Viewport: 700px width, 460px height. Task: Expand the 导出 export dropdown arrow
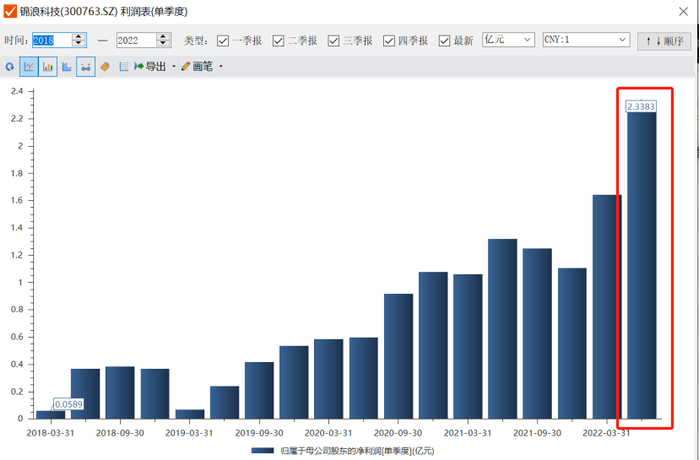pos(174,67)
